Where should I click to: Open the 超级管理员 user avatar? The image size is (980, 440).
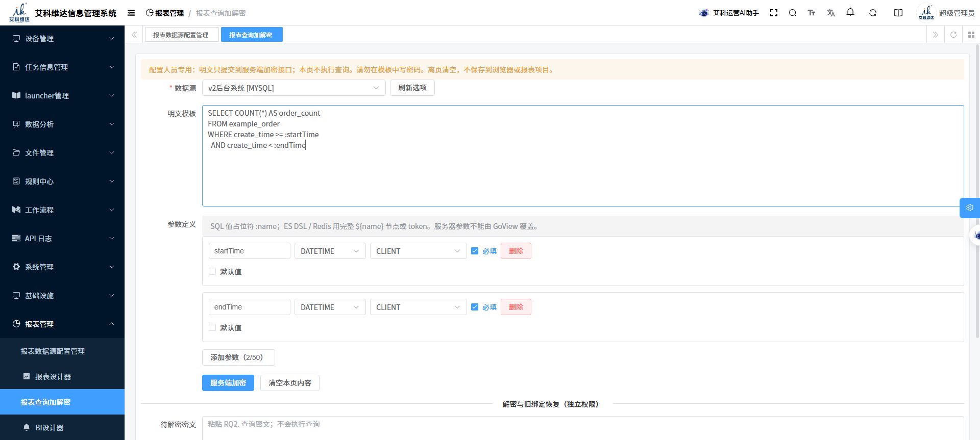[926, 13]
